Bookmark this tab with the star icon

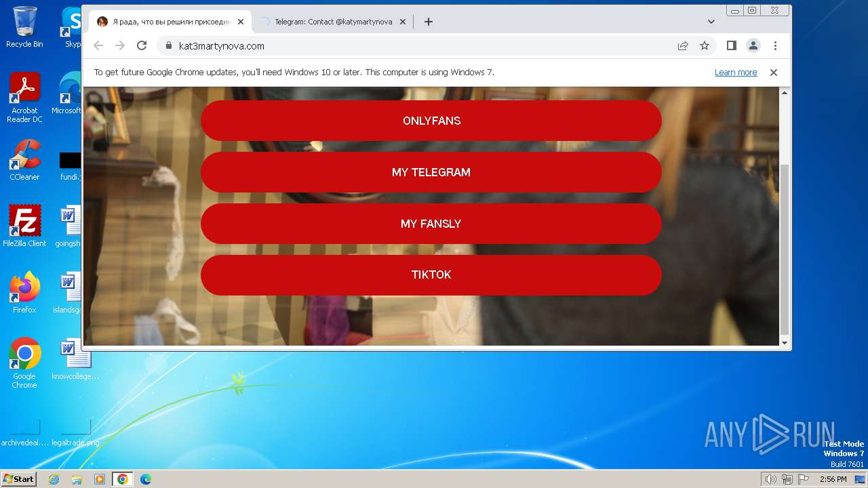tap(705, 45)
